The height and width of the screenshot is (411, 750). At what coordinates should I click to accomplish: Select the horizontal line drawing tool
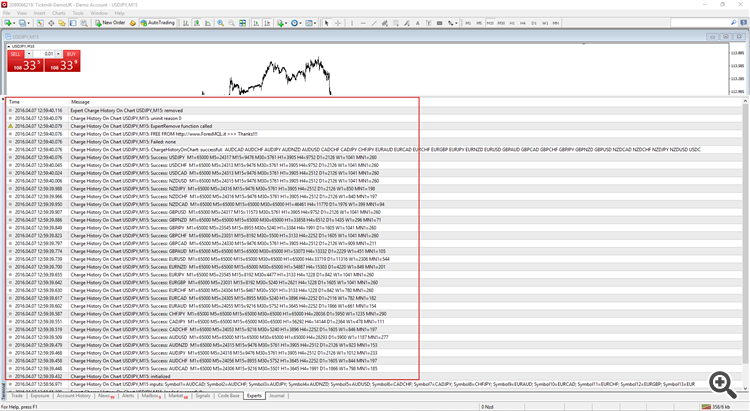[363, 23]
